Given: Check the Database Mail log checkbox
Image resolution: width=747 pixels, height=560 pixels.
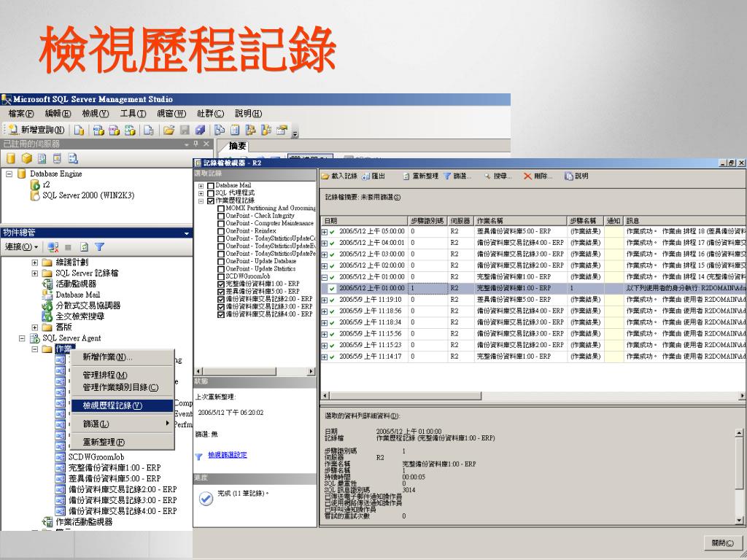Looking at the screenshot, I should 211,186.
